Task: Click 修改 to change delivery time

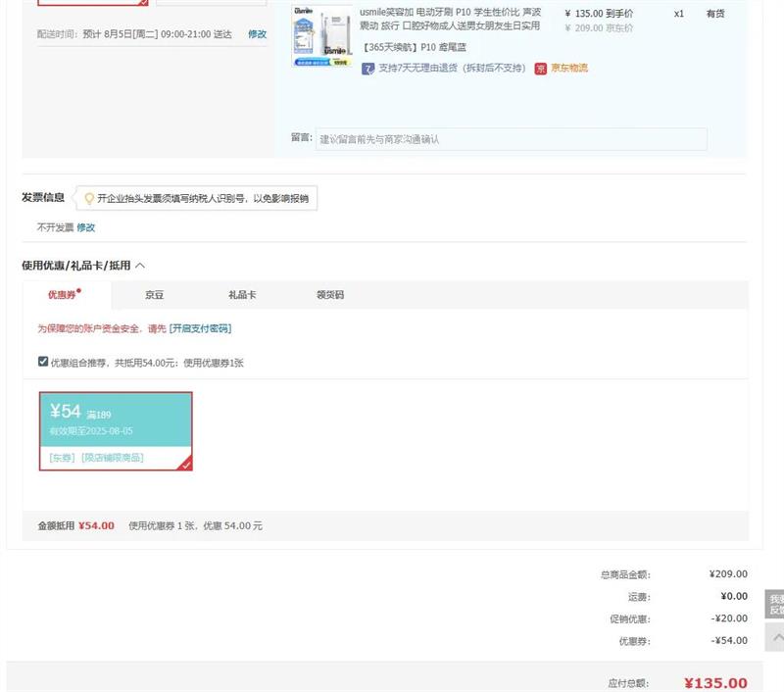Action: click(257, 34)
